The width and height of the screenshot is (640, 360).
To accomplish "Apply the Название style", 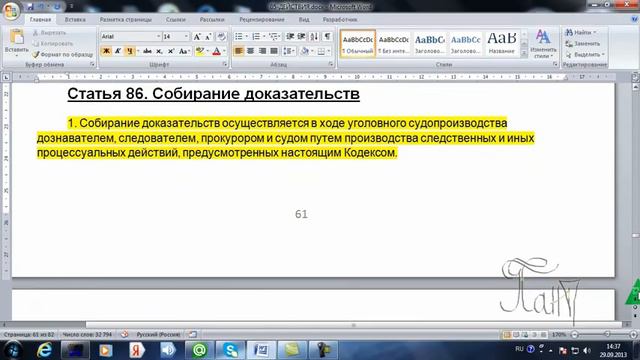I will pos(501,44).
